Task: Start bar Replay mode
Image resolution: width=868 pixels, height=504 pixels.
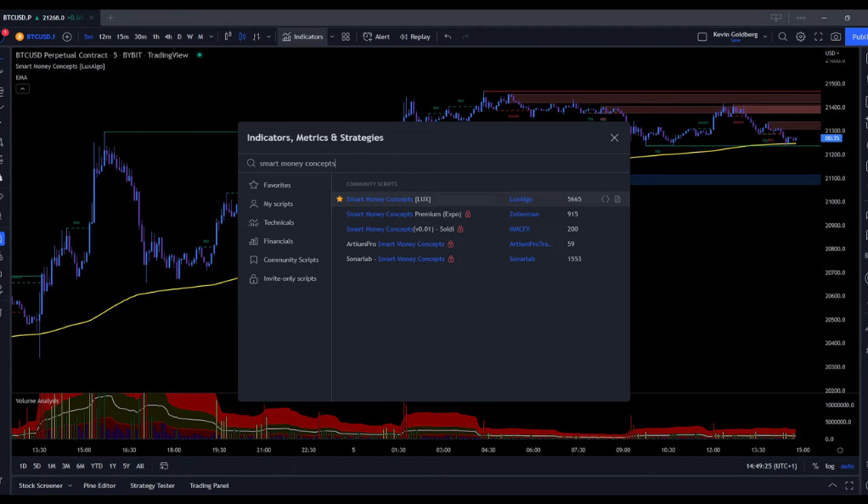Action: pyautogui.click(x=415, y=36)
